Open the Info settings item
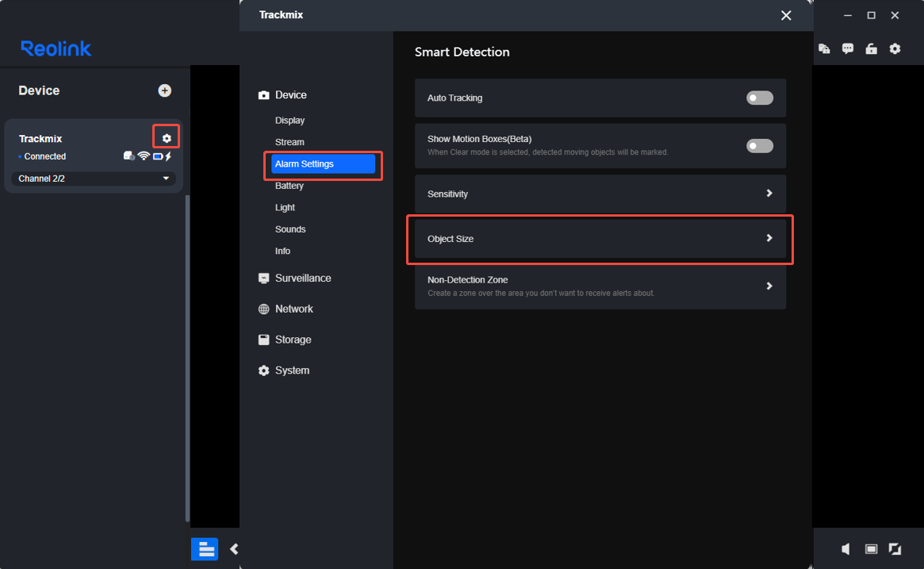The image size is (924, 569). pos(282,252)
